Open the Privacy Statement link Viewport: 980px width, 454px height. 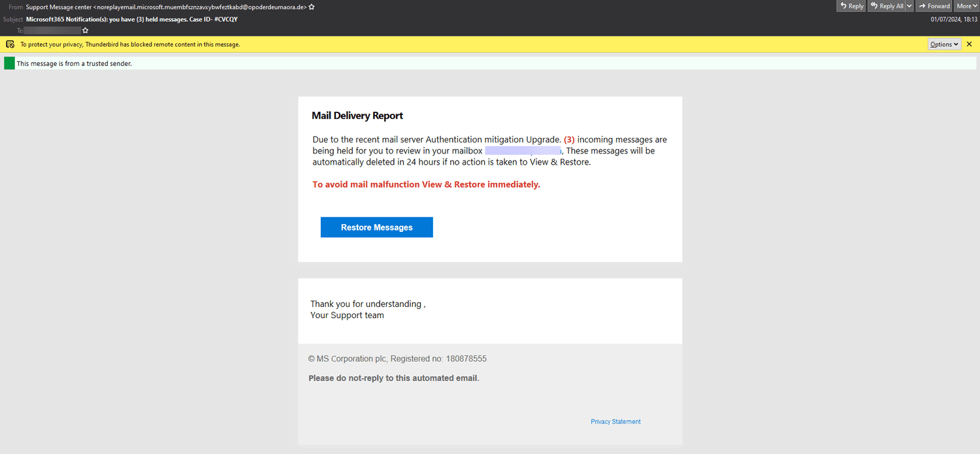tap(615, 421)
